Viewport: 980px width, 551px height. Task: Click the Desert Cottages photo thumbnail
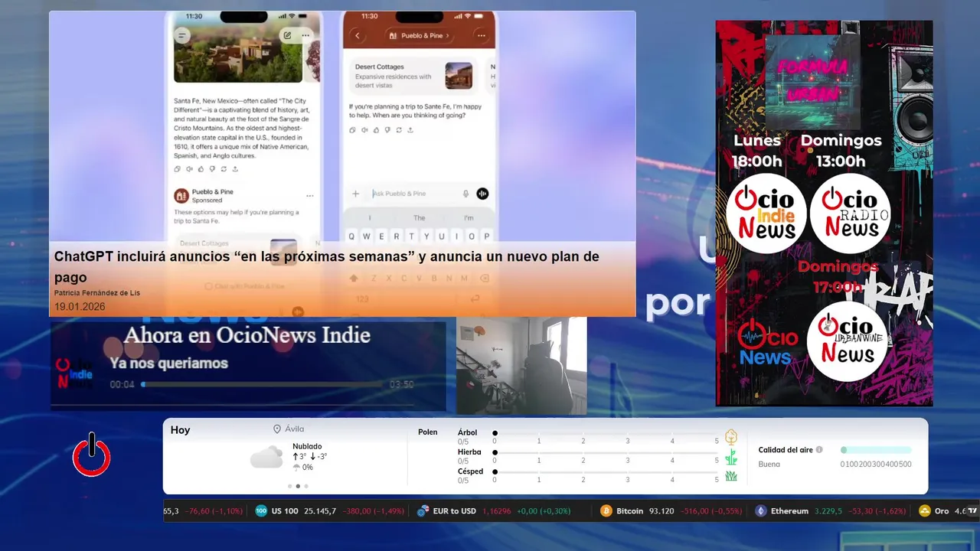(x=459, y=76)
